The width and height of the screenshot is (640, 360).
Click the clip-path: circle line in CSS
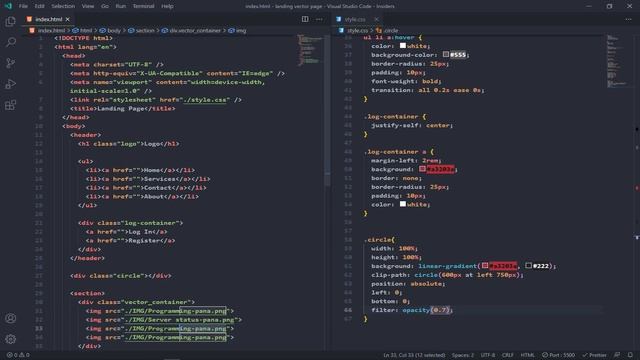[447, 275]
